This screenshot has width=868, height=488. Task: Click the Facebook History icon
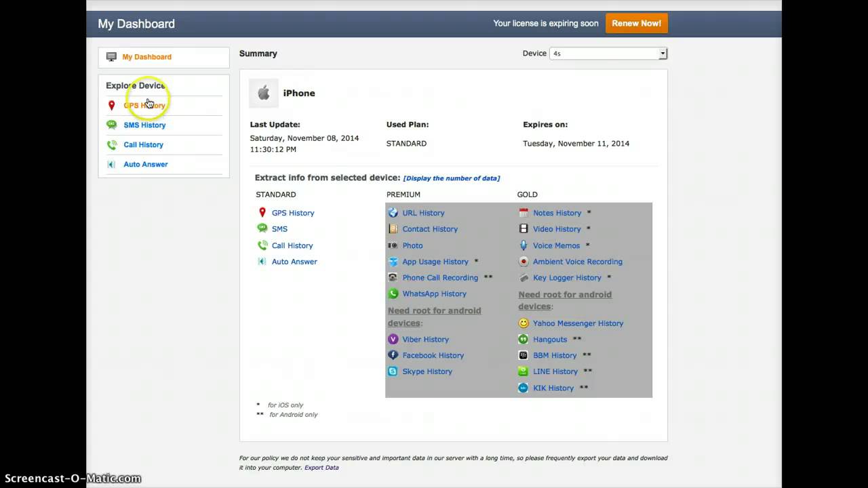pyautogui.click(x=393, y=355)
